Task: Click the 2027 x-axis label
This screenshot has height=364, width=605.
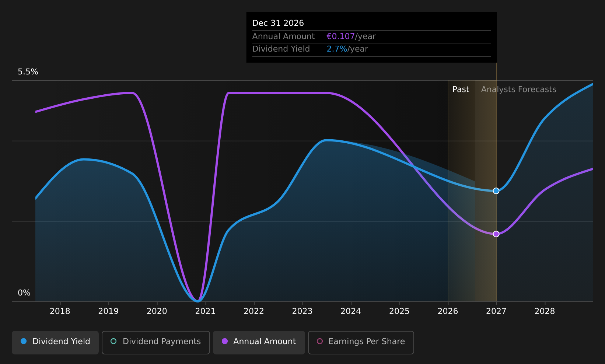Action: tap(496, 311)
